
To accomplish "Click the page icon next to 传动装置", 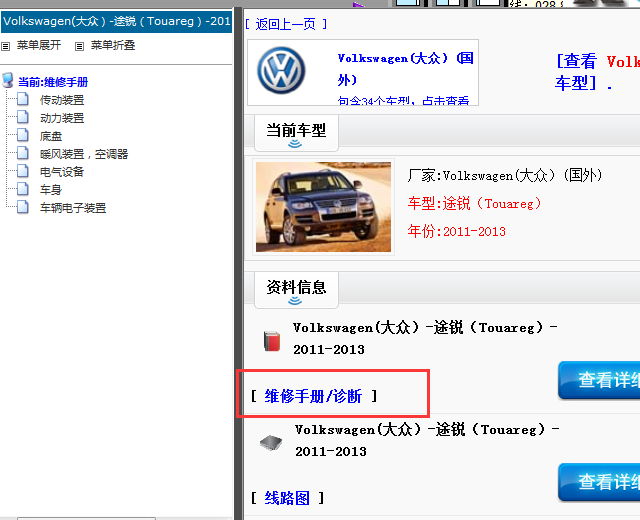I will click(23, 99).
